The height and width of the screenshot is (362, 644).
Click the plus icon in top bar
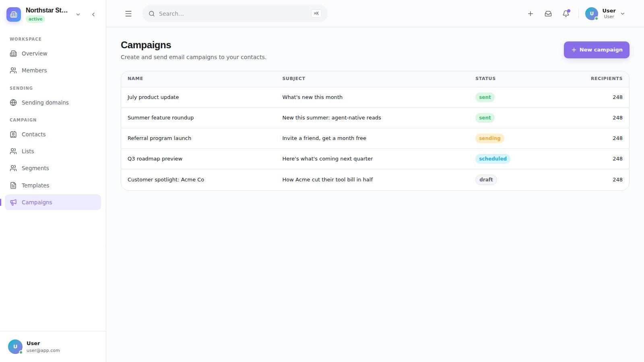pos(530,14)
